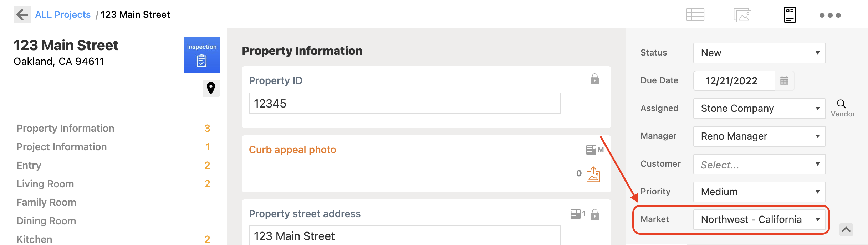
Task: Open the Priority dropdown set to Medium
Action: point(759,192)
